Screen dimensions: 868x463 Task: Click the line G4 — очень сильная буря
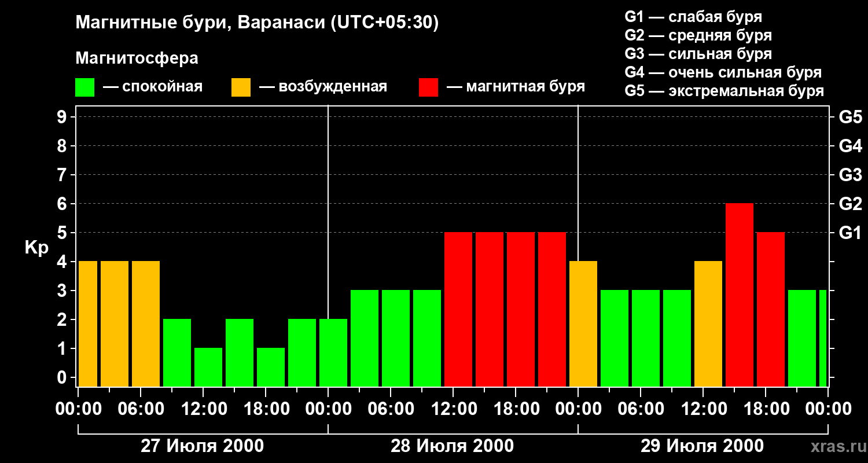723,72
